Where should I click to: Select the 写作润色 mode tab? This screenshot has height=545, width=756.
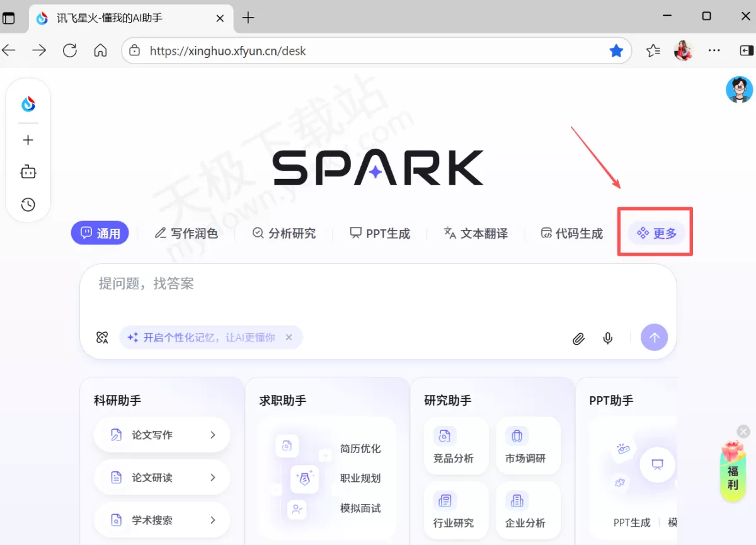pyautogui.click(x=186, y=233)
